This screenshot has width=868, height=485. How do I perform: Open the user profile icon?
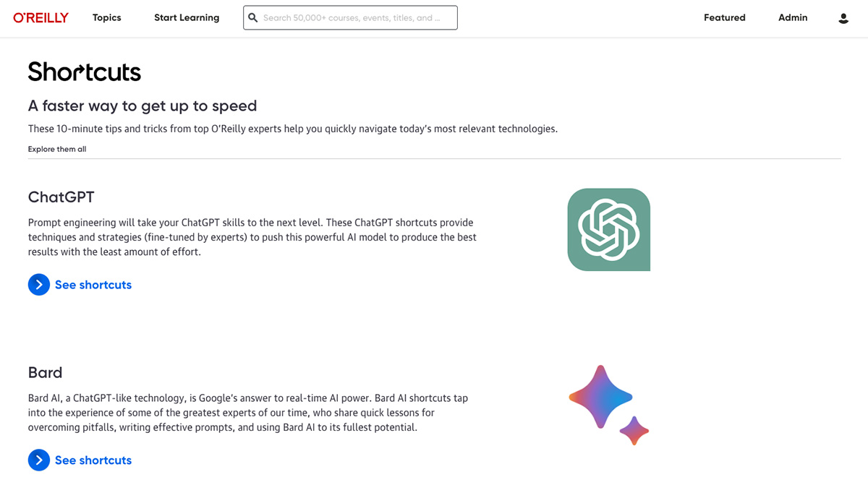pyautogui.click(x=843, y=18)
